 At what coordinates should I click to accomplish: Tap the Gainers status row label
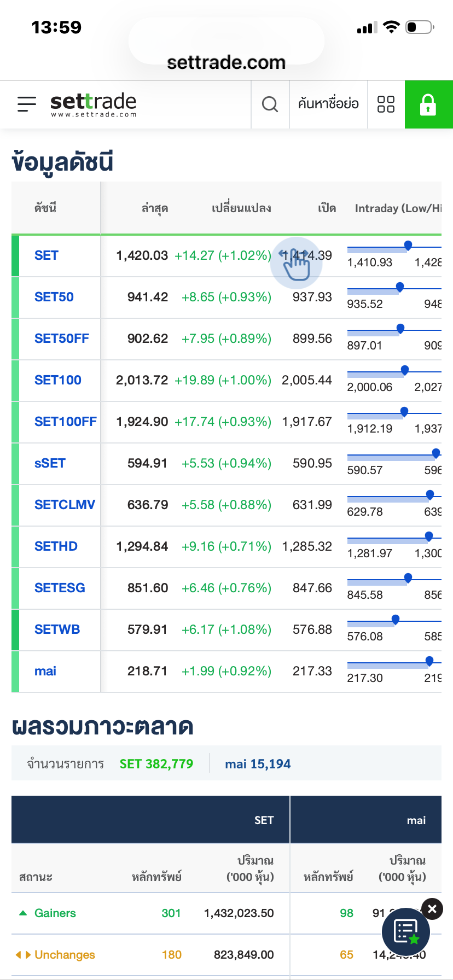coord(55,913)
